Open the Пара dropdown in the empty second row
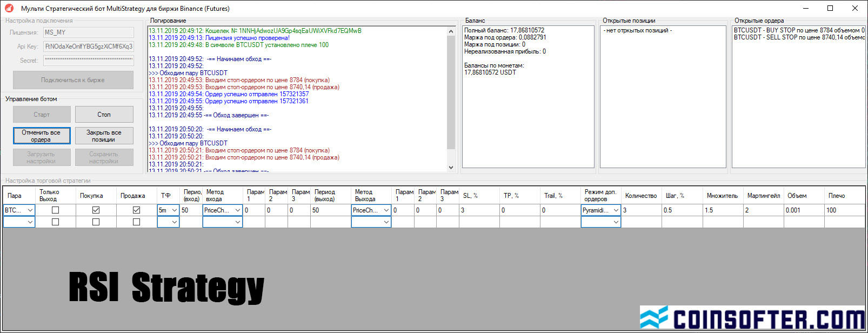 coord(19,222)
